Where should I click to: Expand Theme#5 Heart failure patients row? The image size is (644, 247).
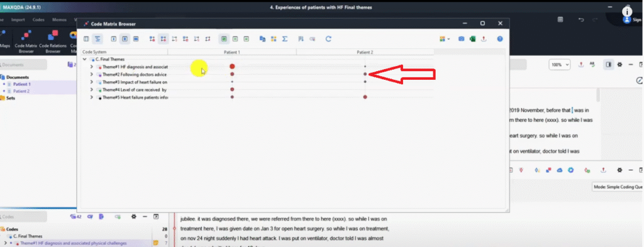coord(92,97)
